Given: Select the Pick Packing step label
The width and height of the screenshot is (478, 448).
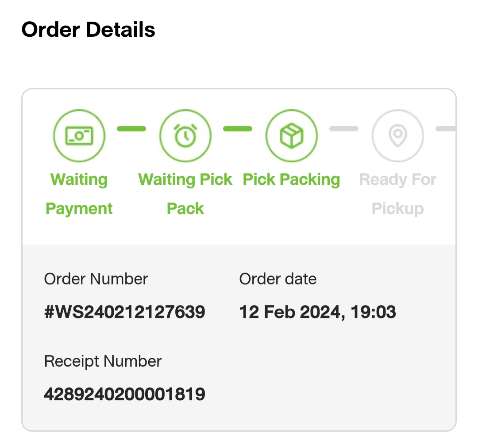Looking at the screenshot, I should [x=291, y=180].
